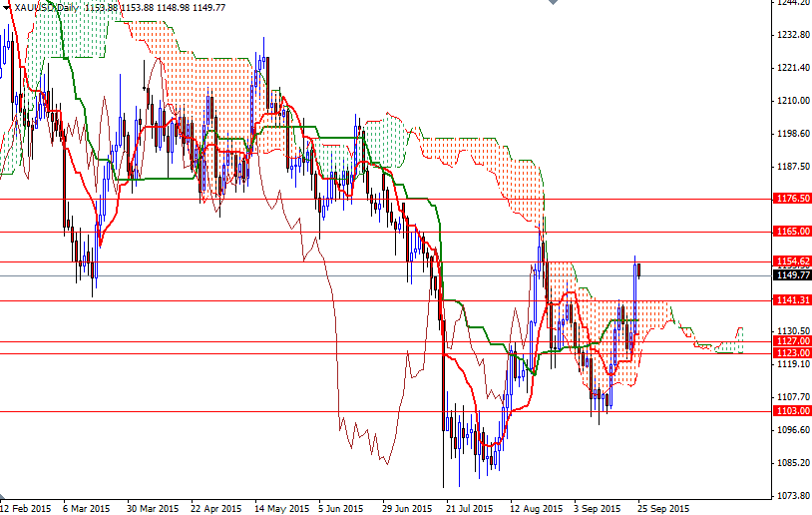This screenshot has height=515, width=812.
Task: Click the 1085.20 price scale value
Action: pyautogui.click(x=791, y=463)
